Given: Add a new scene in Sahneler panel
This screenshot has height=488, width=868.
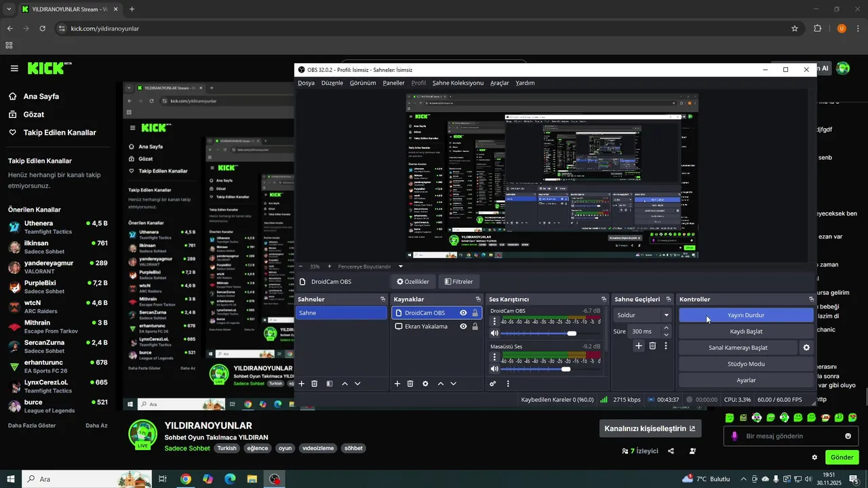Looking at the screenshot, I should (x=302, y=384).
